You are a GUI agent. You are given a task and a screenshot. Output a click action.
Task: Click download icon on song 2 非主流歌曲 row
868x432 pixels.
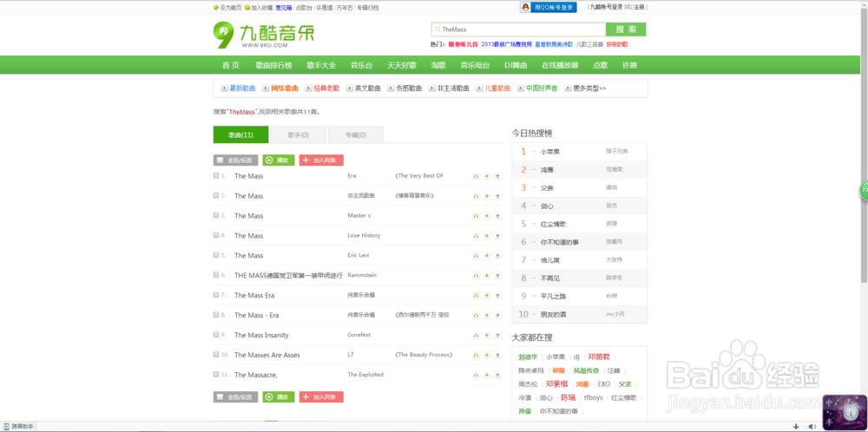click(497, 196)
